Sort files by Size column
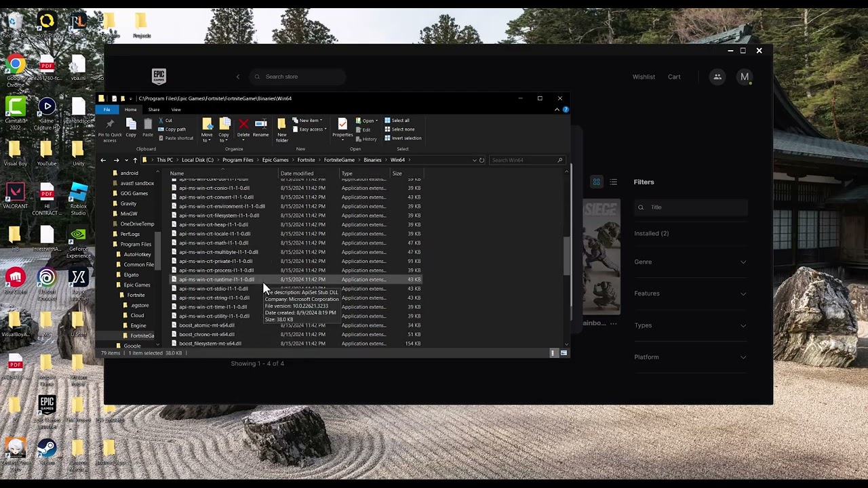This screenshot has height=488, width=868. (x=397, y=174)
